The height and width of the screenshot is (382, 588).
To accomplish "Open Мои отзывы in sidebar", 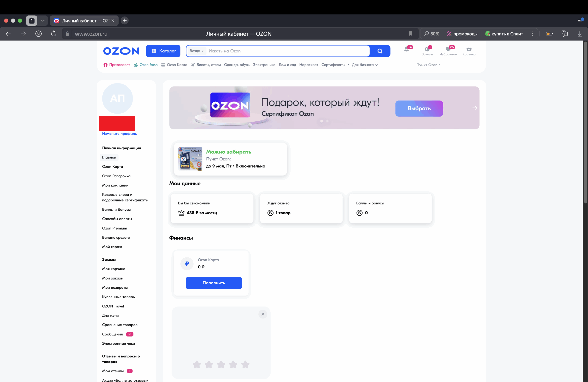I will pos(117,371).
